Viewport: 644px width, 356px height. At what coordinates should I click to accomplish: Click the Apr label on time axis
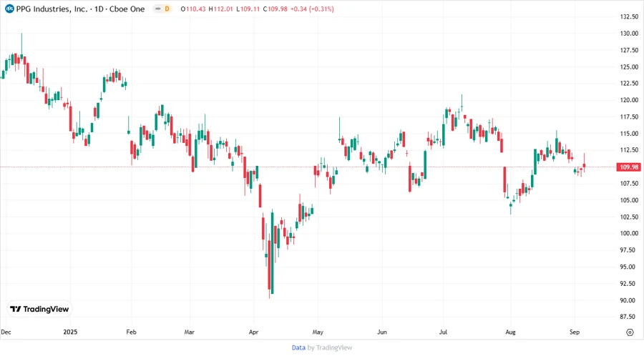253,332
